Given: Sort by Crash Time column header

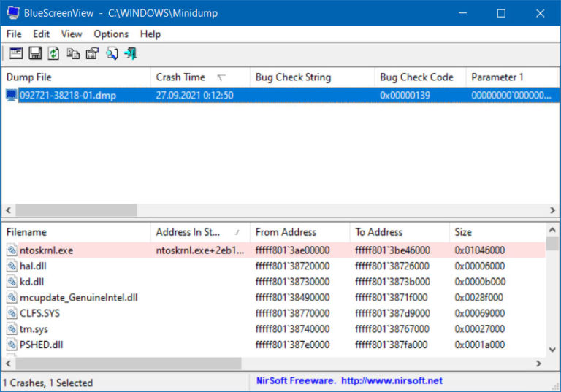Looking at the screenshot, I should tap(180, 77).
